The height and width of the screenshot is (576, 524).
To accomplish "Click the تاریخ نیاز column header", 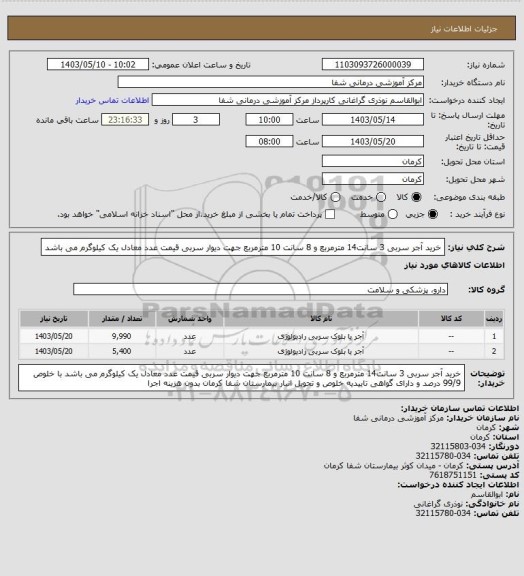I will click(54, 319).
